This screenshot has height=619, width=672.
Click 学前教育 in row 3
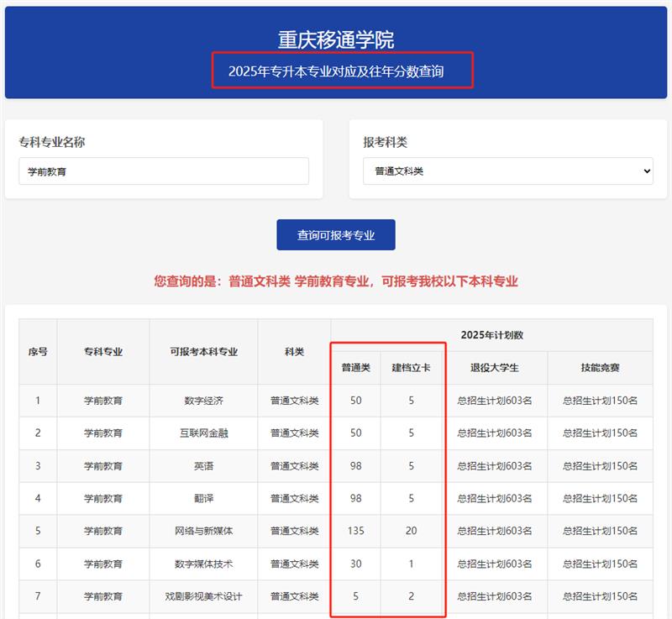tap(103, 465)
